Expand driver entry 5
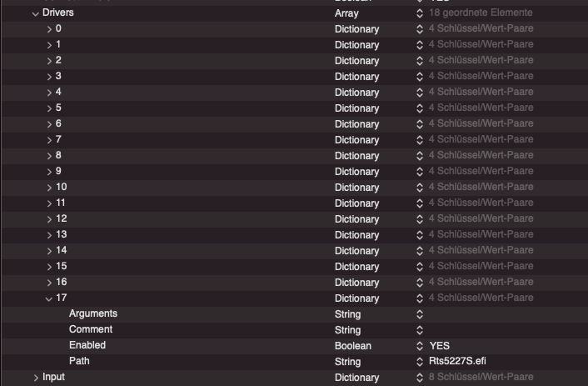This screenshot has width=588, height=386. [49, 108]
